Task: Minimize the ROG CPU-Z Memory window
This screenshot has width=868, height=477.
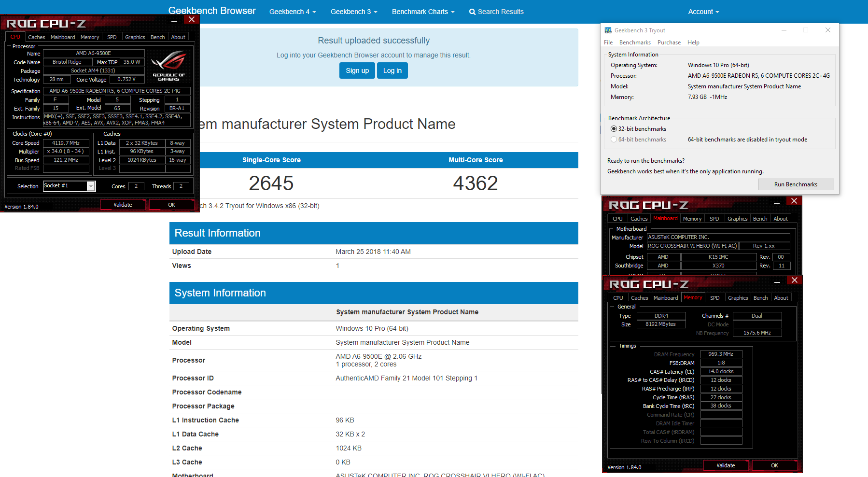Action: click(x=777, y=282)
